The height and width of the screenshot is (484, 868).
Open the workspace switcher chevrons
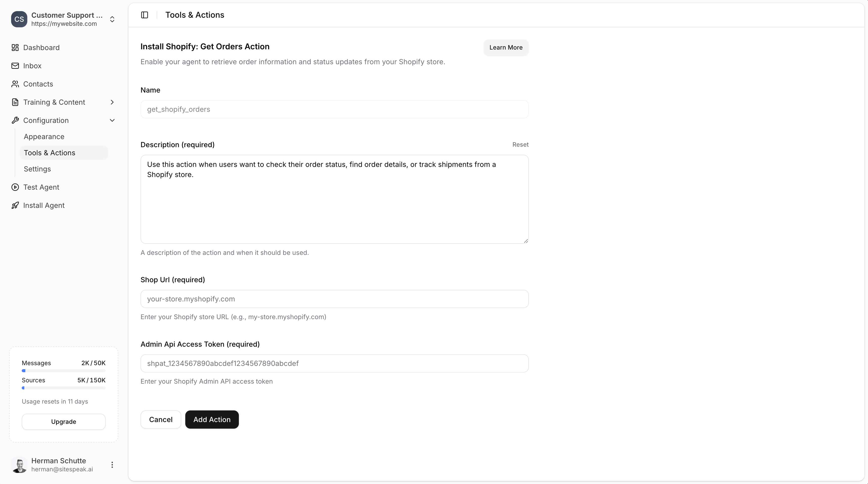point(112,19)
